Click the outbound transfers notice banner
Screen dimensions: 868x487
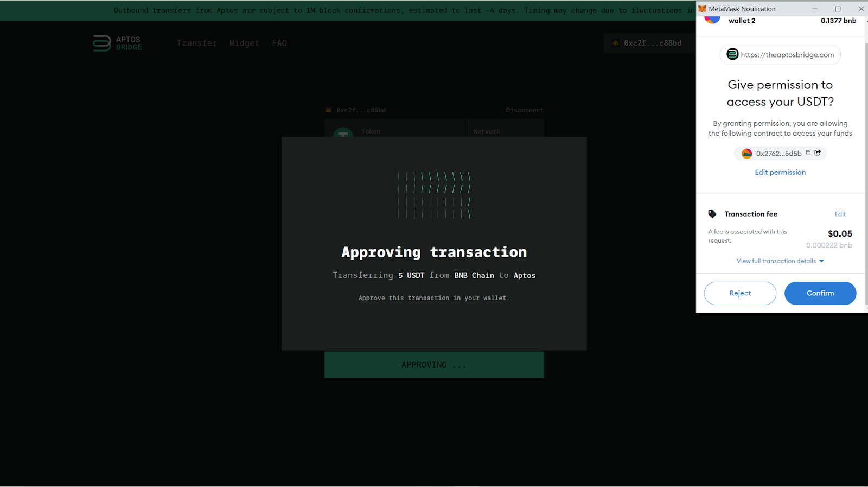click(x=348, y=10)
